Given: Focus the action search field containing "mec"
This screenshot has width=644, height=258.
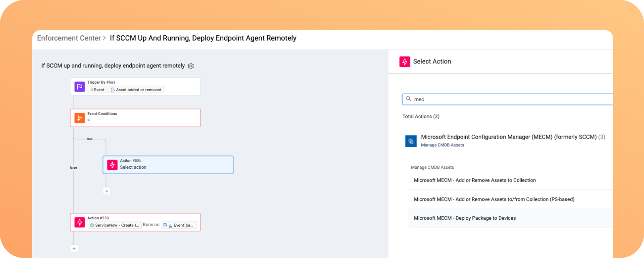Looking at the screenshot, I should coord(508,99).
